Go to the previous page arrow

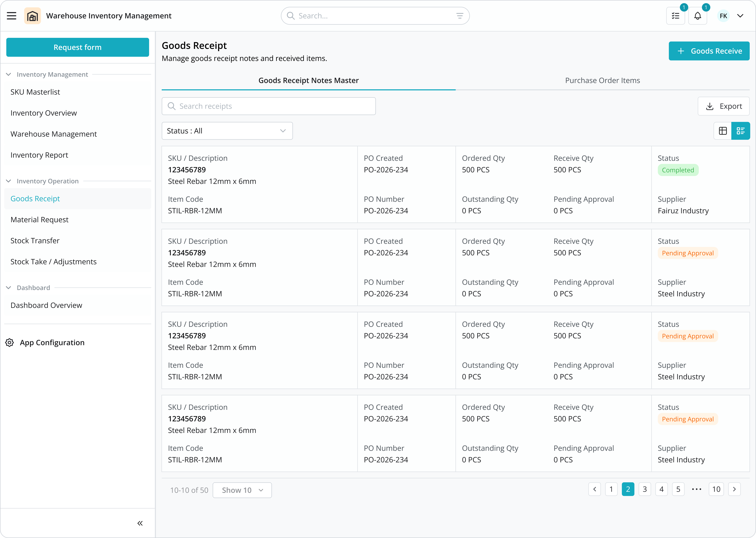(595, 489)
